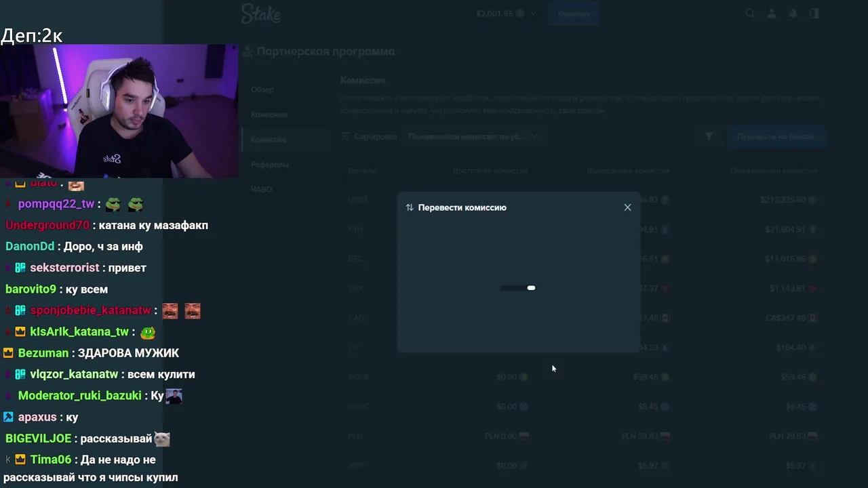Click the cat emote after BIGEVILJOE message
The image size is (868, 488).
(x=162, y=439)
